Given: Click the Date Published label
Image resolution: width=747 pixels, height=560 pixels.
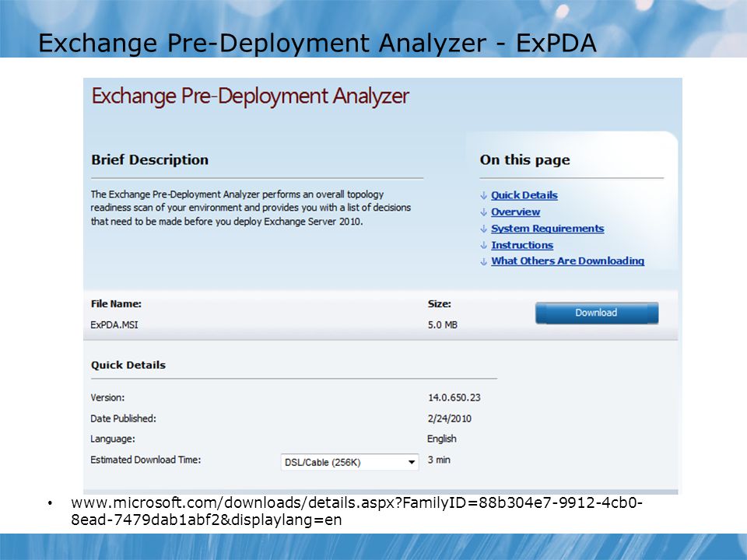Looking at the screenshot, I should (124, 418).
